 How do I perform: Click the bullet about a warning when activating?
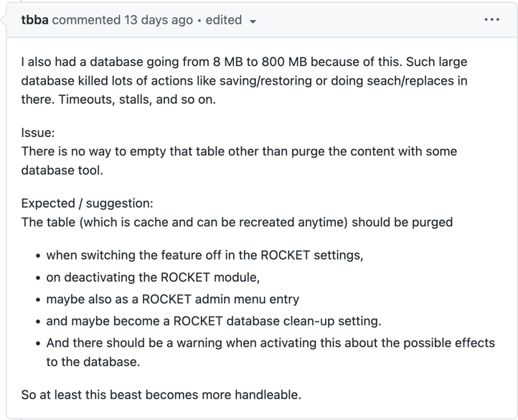pyautogui.click(x=270, y=343)
